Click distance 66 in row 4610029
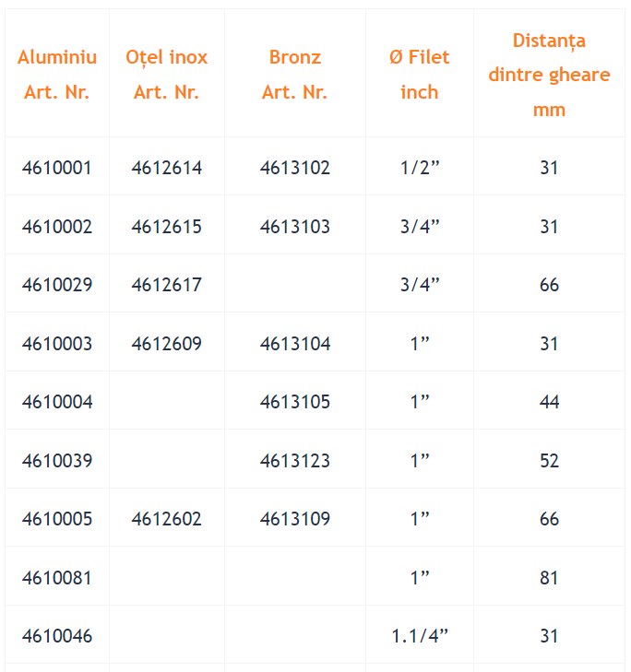Screen dimensions: 631x672 [x=549, y=285]
